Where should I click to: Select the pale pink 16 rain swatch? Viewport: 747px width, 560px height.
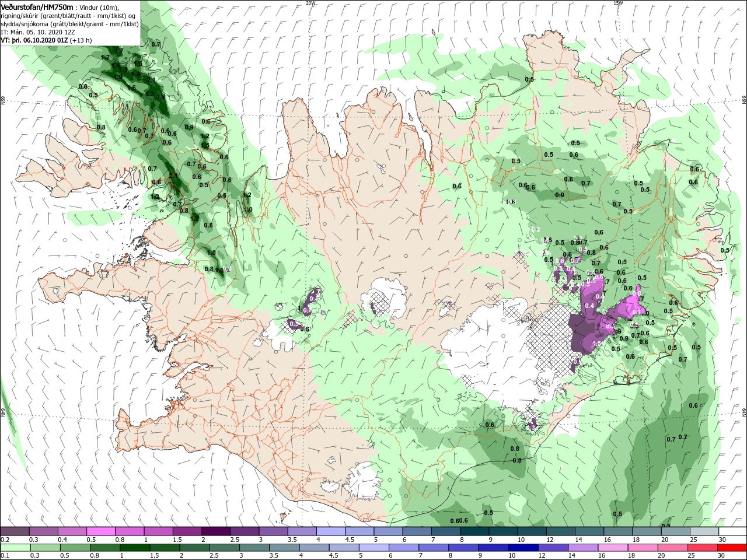[612, 548]
